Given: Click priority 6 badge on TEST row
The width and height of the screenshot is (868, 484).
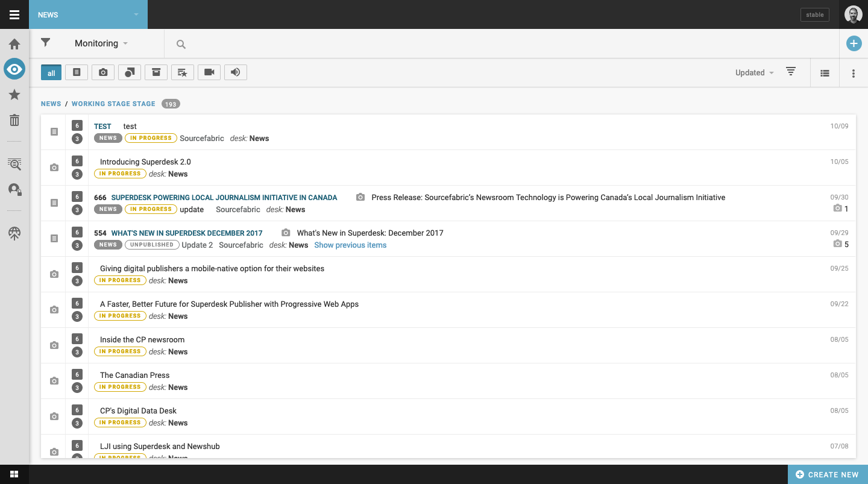Looking at the screenshot, I should pos(77,125).
